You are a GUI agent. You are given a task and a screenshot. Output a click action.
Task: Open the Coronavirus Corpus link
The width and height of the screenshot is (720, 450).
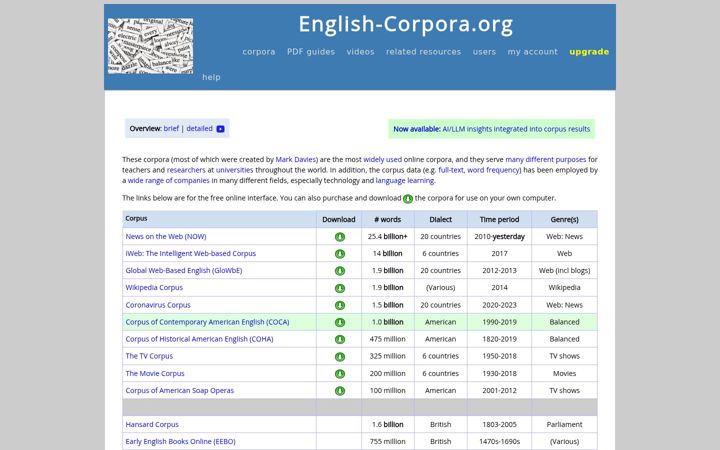[158, 305]
